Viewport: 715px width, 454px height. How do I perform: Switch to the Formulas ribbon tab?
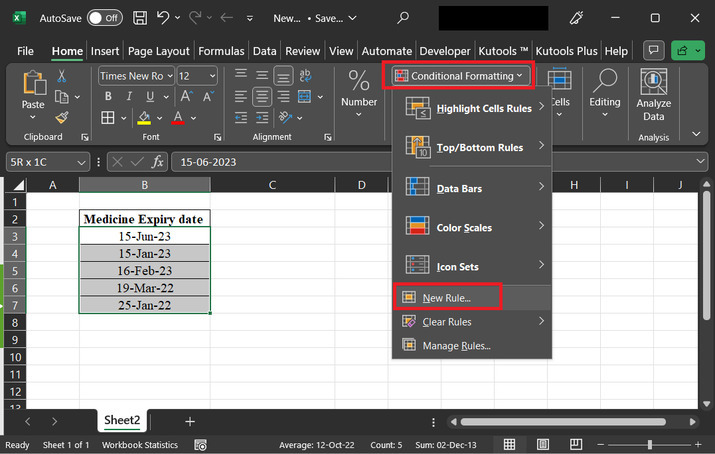(x=221, y=51)
